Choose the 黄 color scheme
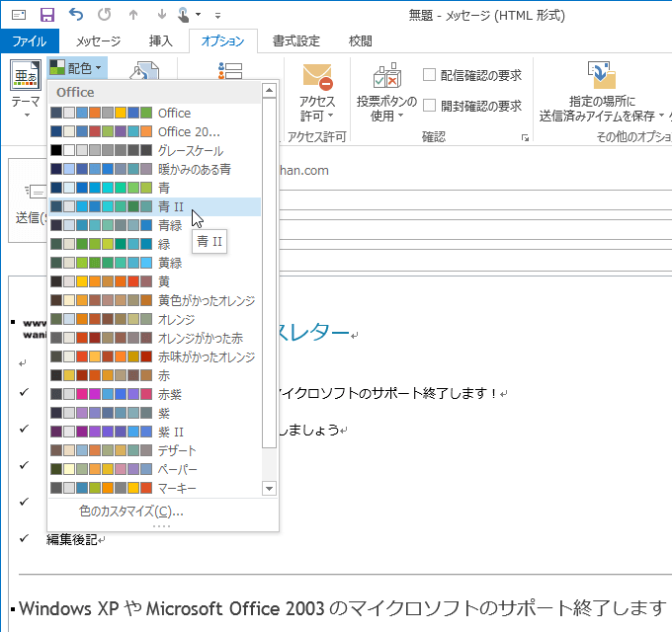Screen dimensions: 672x632 (x=155, y=281)
